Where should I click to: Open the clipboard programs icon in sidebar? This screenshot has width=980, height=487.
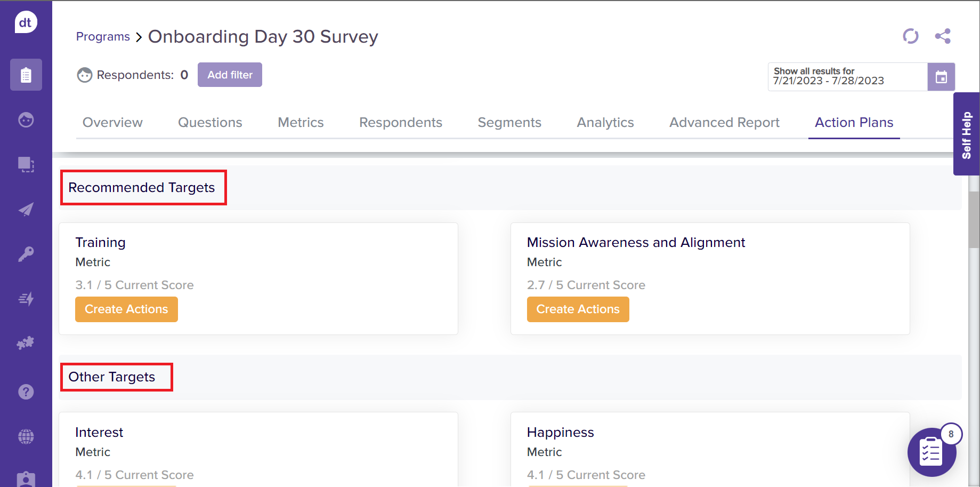(x=26, y=75)
